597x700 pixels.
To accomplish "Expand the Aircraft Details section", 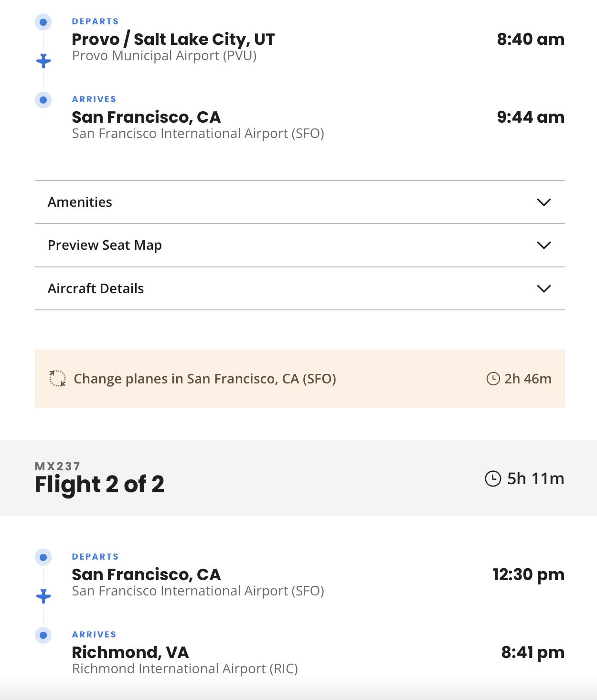I will (96, 288).
